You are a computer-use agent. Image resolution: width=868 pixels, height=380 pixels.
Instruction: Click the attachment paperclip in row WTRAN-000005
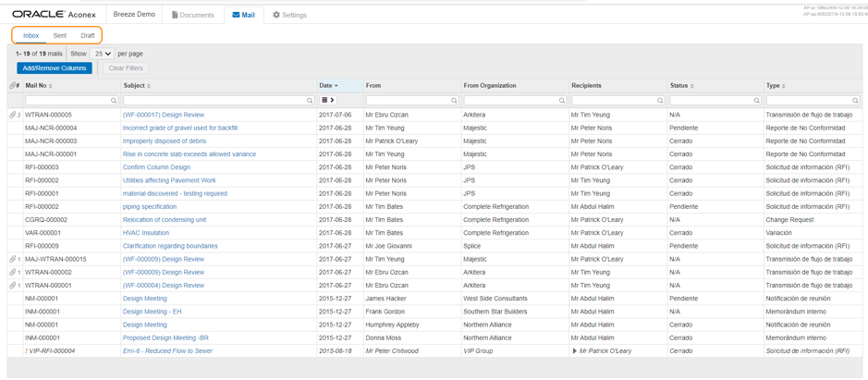[x=13, y=116]
